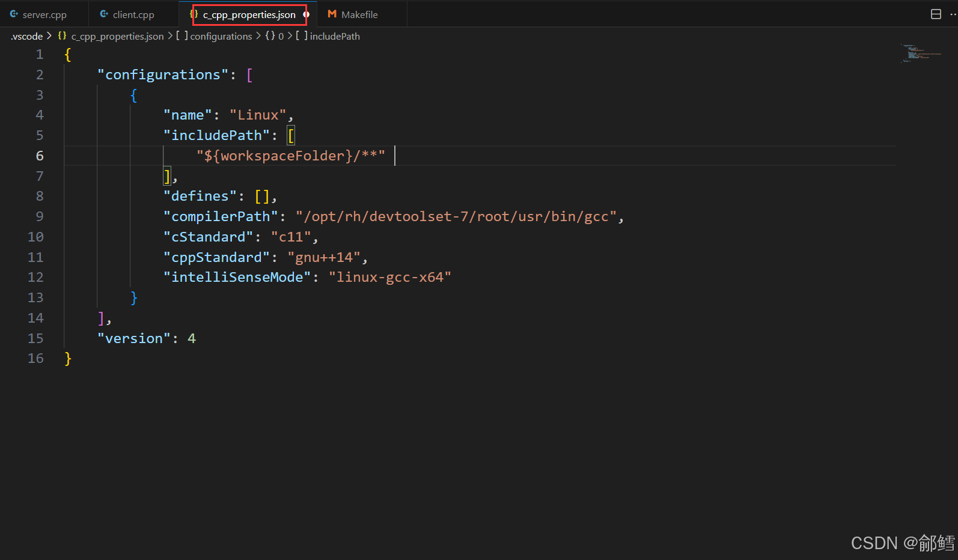
Task: Click the "compilerPath" key
Action: (221, 216)
